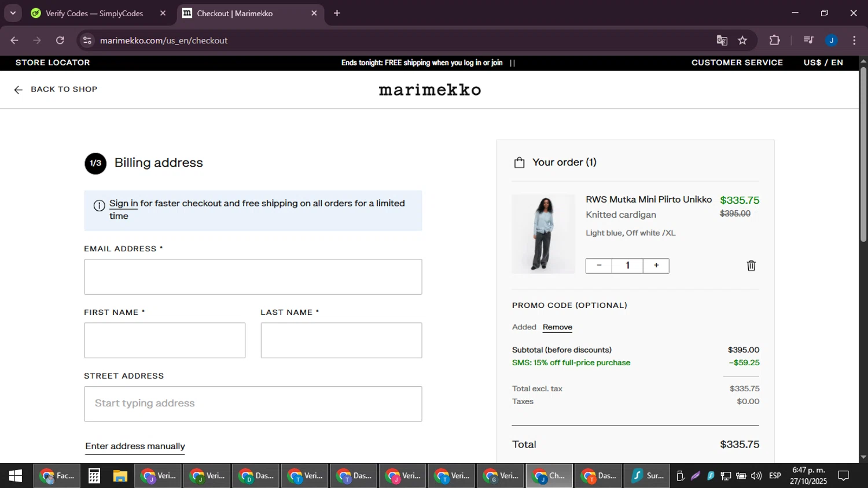This screenshot has height=488, width=868.
Task: Click the Street Address input field
Action: (x=253, y=404)
